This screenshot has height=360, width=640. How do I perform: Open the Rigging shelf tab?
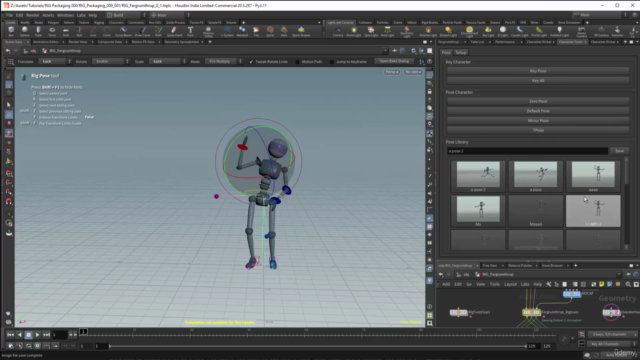click(99, 23)
